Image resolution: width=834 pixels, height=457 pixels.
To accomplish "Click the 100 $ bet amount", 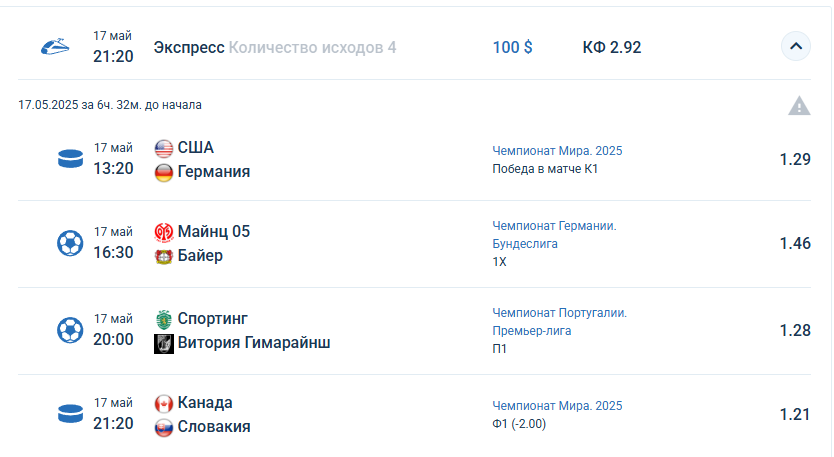I will pyautogui.click(x=512, y=47).
